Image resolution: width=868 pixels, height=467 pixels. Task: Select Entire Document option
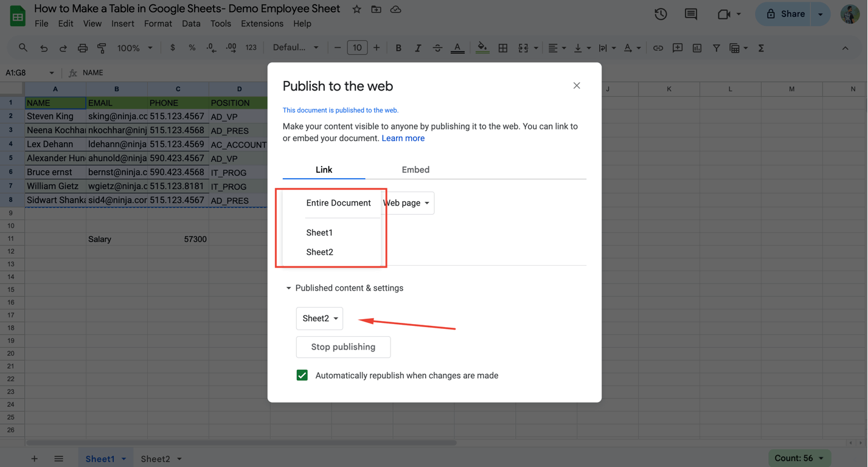338,203
